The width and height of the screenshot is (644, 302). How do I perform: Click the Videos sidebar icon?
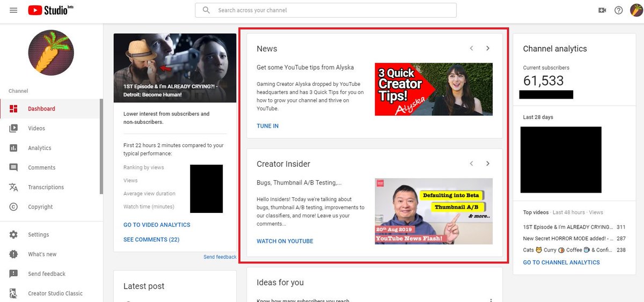14,128
